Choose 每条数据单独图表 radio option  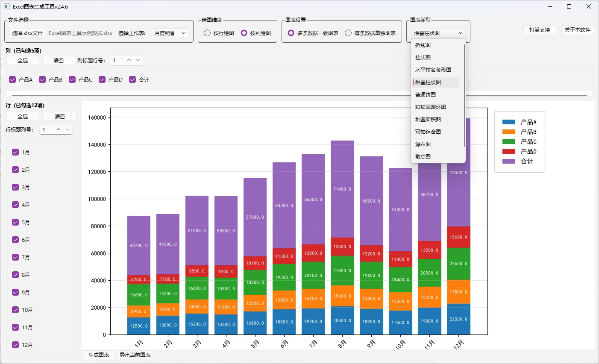(x=348, y=33)
